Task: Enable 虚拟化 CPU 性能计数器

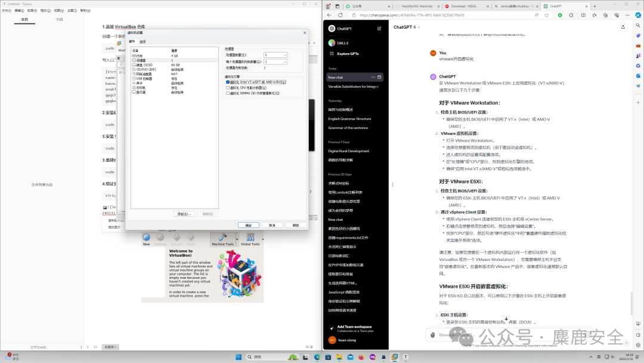Action: tap(227, 88)
